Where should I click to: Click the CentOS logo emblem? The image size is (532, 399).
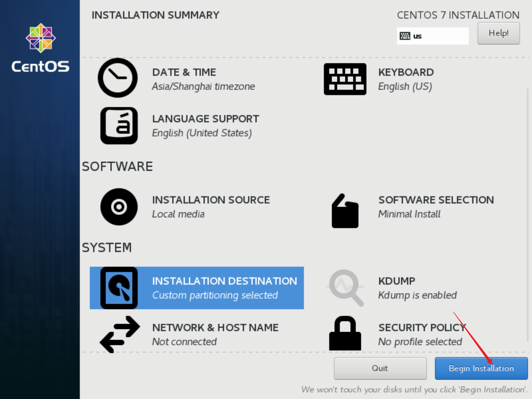click(41, 38)
